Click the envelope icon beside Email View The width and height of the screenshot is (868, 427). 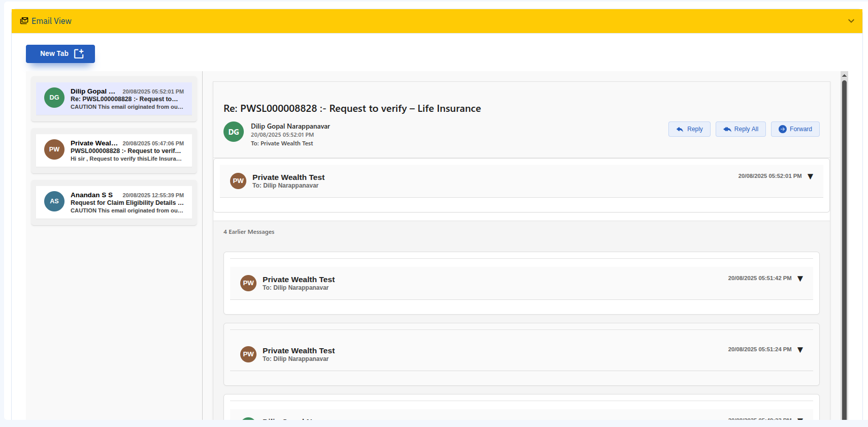(x=24, y=21)
